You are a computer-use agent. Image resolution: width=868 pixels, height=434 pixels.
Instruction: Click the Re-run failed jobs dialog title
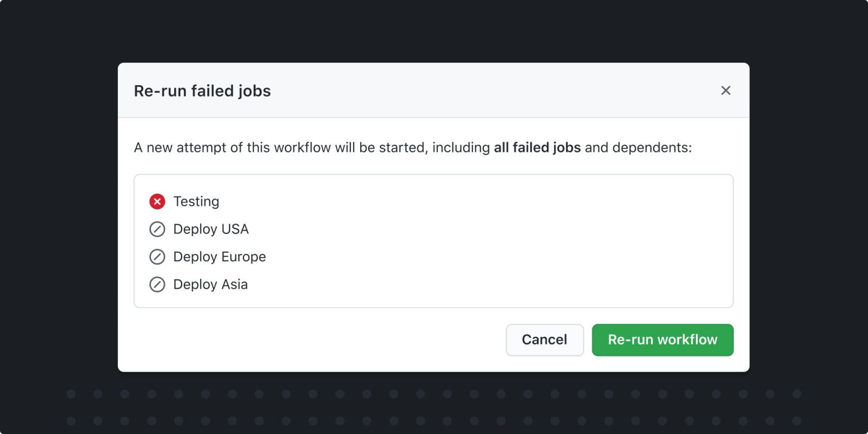(202, 91)
